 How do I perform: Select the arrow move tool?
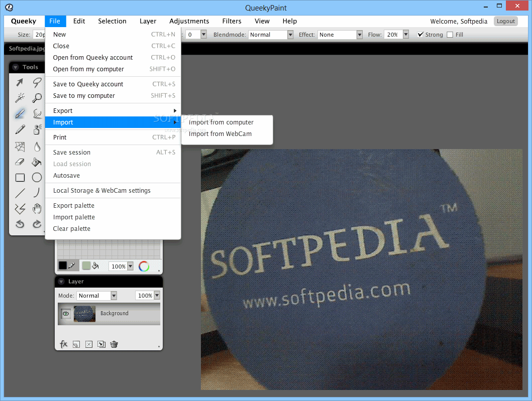click(x=20, y=82)
